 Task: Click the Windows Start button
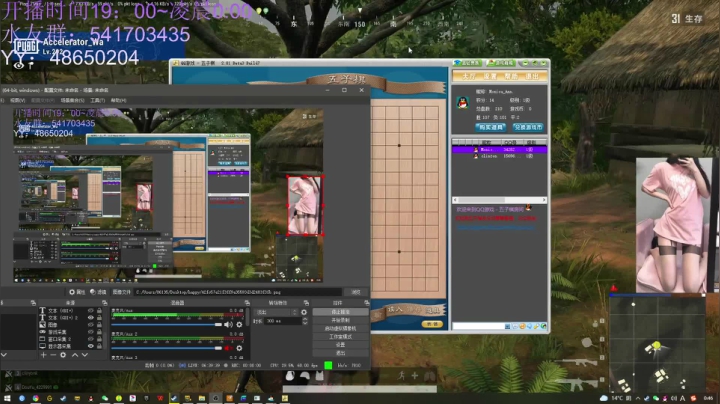[7, 398]
